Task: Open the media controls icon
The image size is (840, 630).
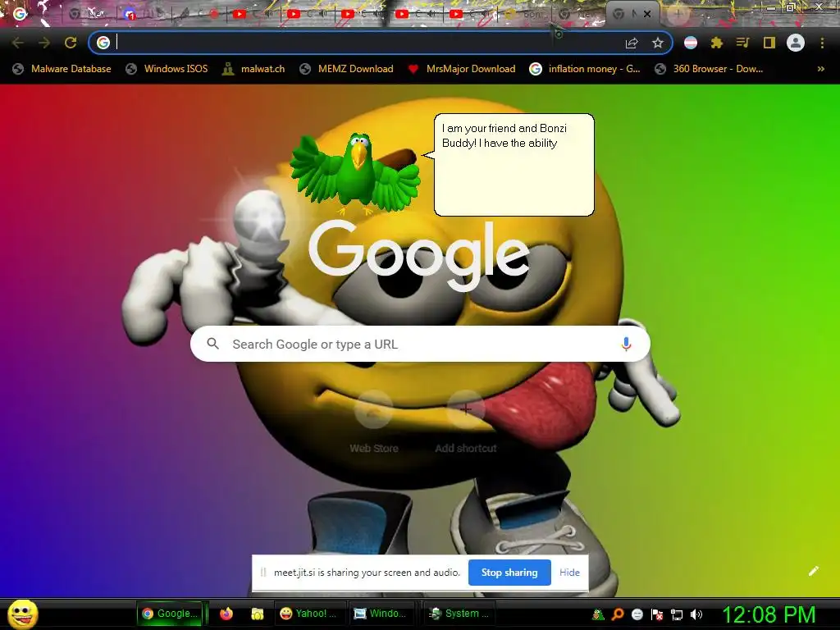Action: tap(742, 43)
